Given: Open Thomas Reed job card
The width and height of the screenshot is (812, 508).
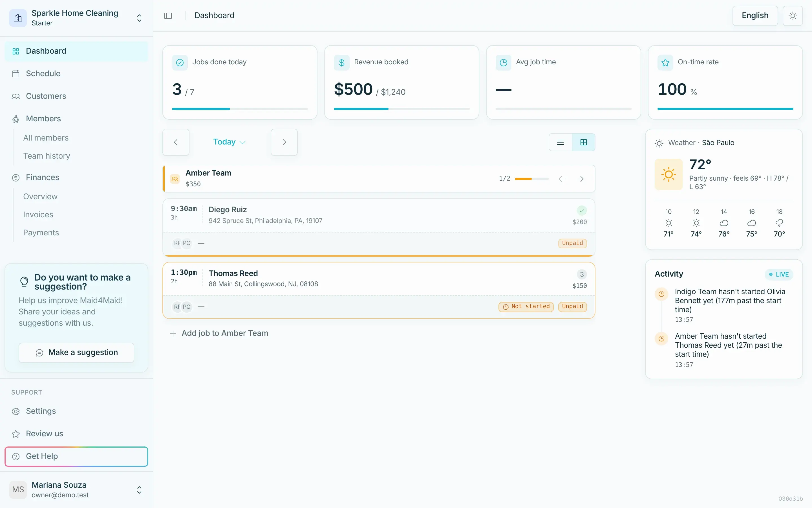Looking at the screenshot, I should pyautogui.click(x=379, y=291).
